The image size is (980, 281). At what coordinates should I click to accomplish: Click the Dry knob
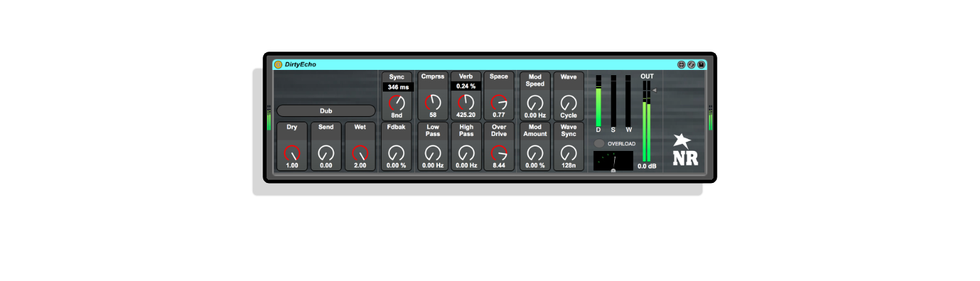click(291, 154)
